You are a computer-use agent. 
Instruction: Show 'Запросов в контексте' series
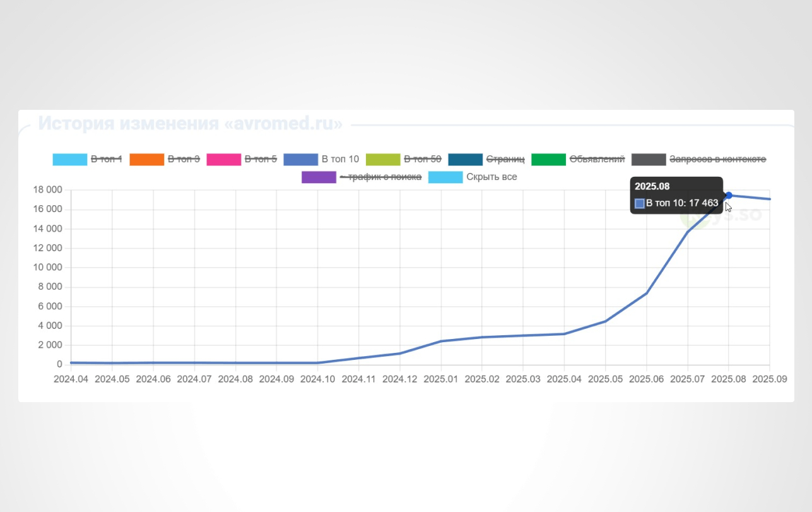pyautogui.click(x=718, y=159)
